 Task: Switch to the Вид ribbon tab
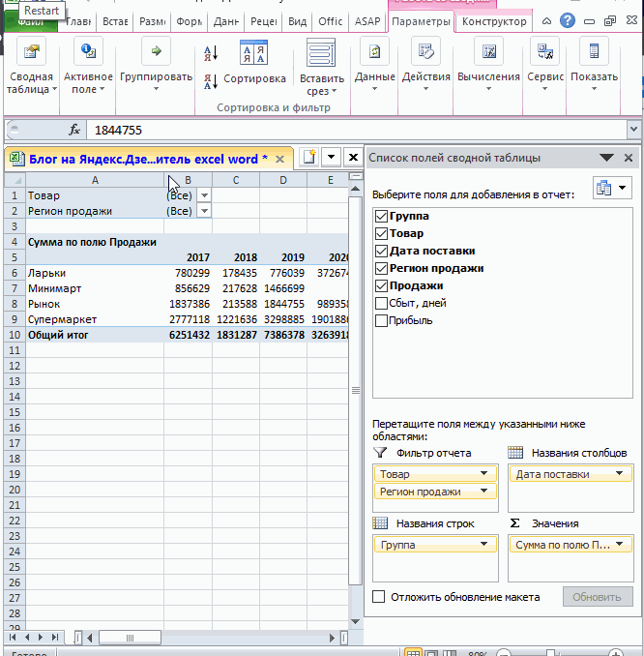[297, 21]
